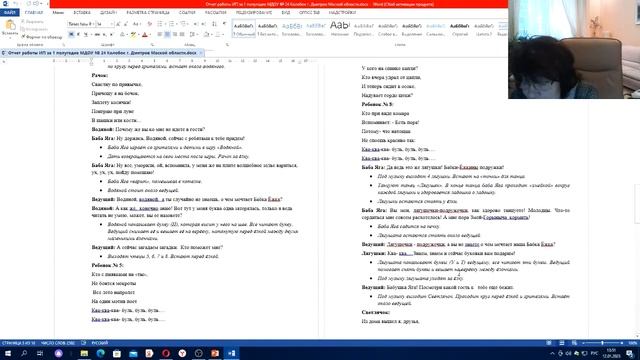640x360 pixels.
Task: Switch to the ГЛАВНАЯ ribbon tab
Action: (x=34, y=13)
